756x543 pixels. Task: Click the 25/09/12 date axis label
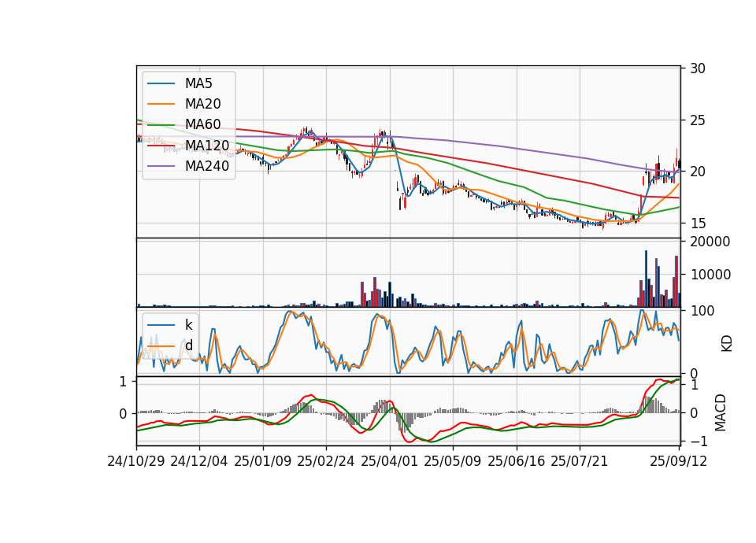coord(678,461)
